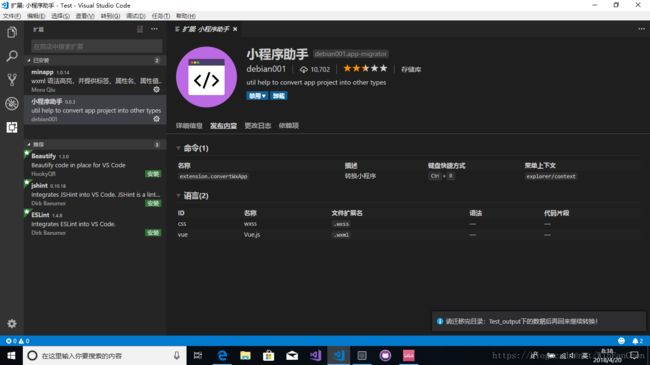The height and width of the screenshot is (365, 650).
Task: Click the purple extension logo image
Action: point(206,77)
